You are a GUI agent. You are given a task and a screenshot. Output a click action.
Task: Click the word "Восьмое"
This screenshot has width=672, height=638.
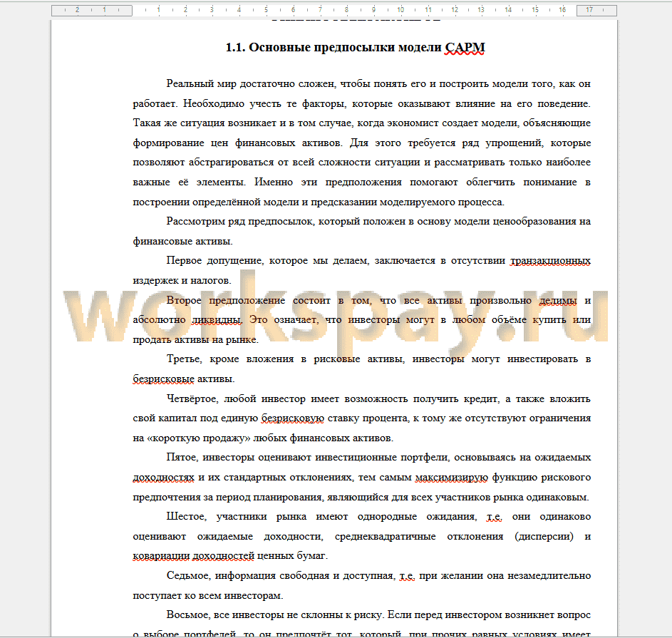click(190, 615)
